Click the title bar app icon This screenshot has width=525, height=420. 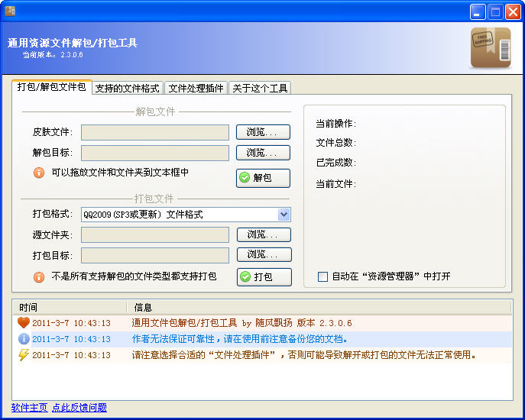click(10, 11)
